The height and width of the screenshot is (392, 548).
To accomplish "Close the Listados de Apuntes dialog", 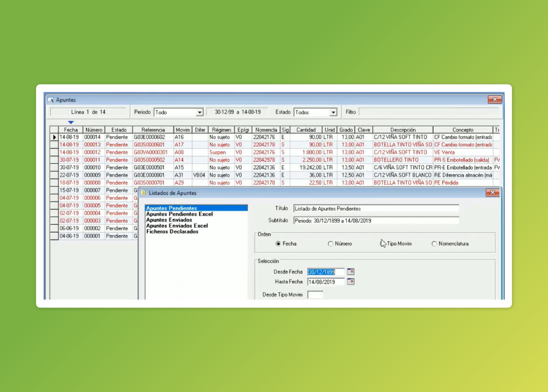I will [493, 192].
